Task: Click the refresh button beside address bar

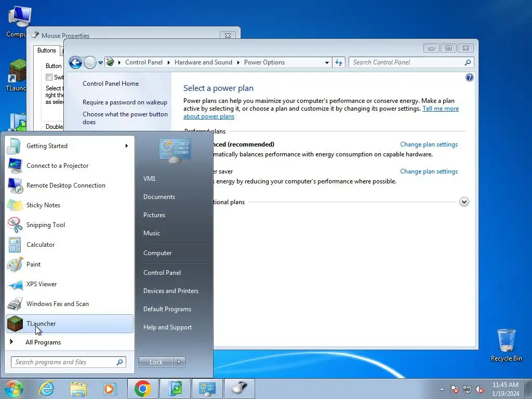Action: point(339,62)
